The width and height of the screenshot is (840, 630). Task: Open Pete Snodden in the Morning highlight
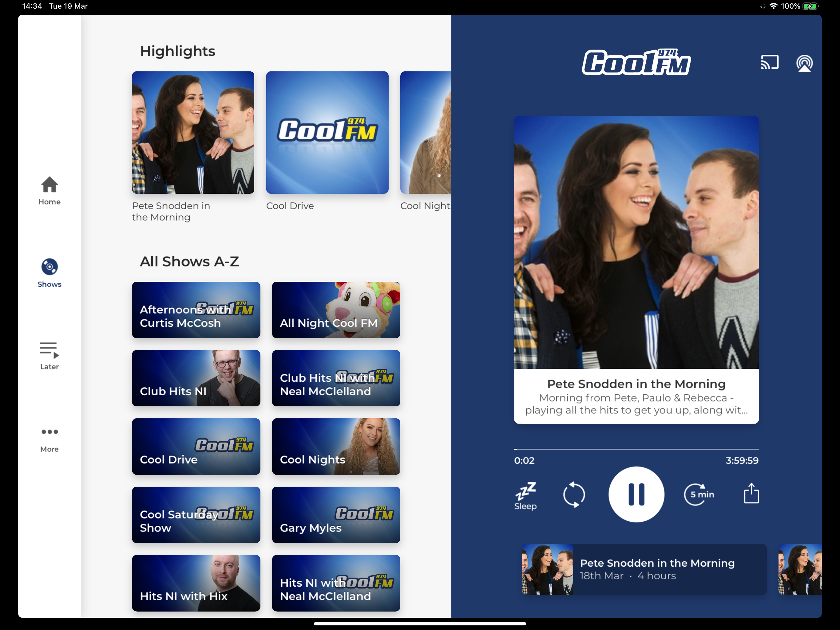pyautogui.click(x=193, y=133)
